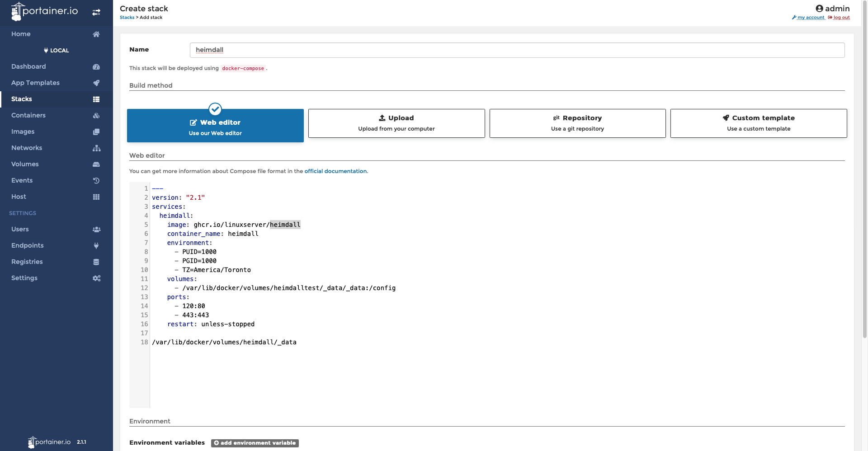Image resolution: width=868 pixels, height=451 pixels.
Task: Open the Images sidebar item
Action: [x=57, y=132]
